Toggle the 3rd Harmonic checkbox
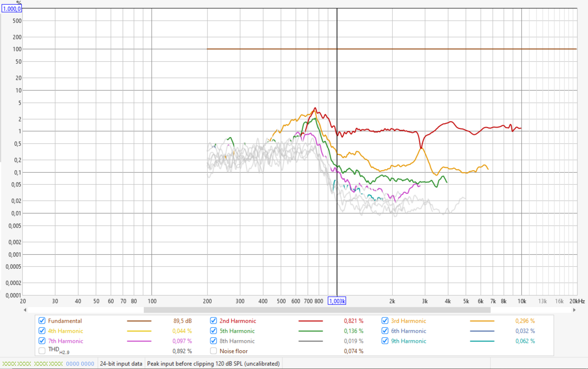 click(385, 321)
